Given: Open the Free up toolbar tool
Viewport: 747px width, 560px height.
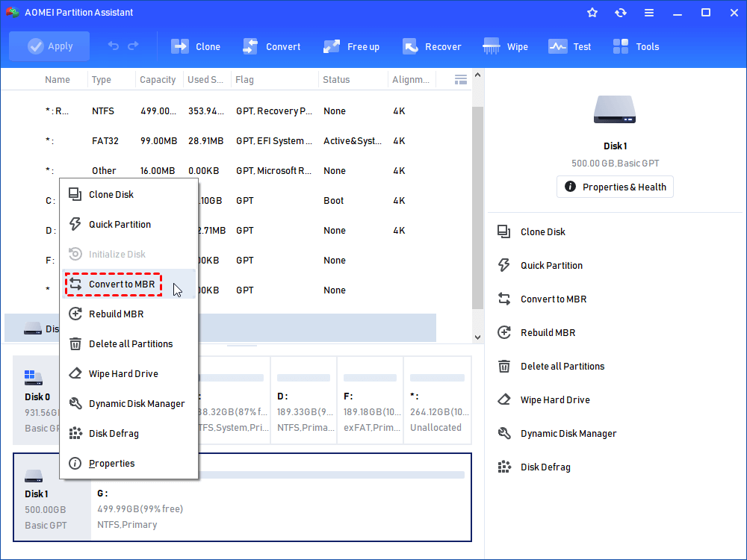Looking at the screenshot, I should tap(351, 46).
